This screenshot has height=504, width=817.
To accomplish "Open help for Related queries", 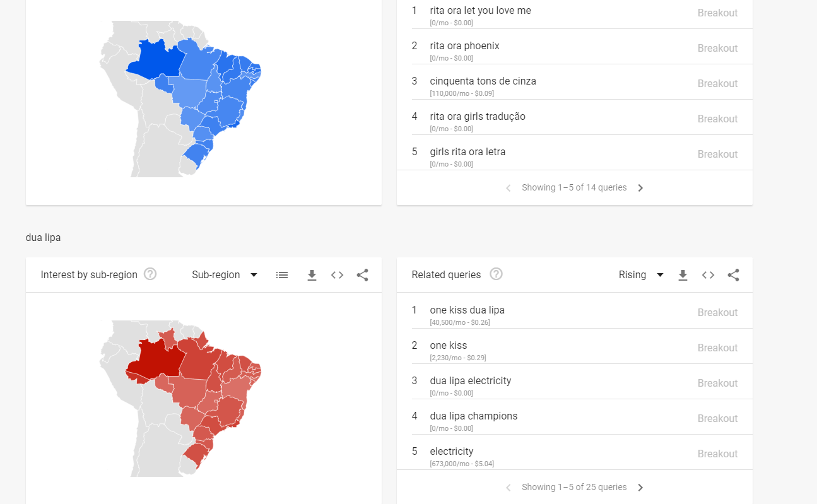I will coord(497,274).
